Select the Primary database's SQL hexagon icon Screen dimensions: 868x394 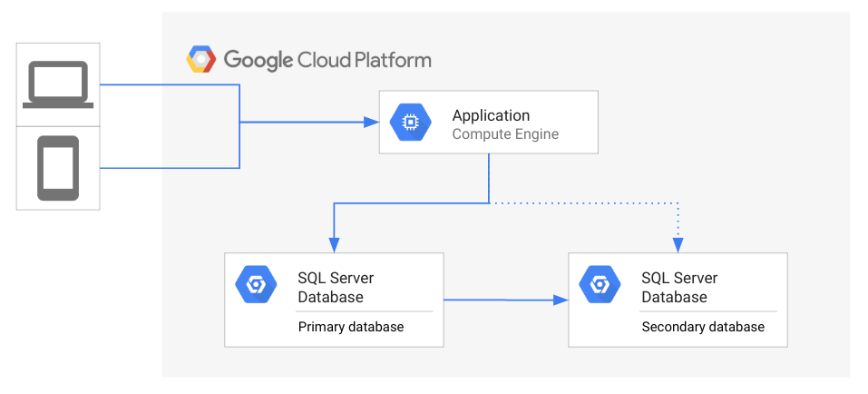pos(256,286)
